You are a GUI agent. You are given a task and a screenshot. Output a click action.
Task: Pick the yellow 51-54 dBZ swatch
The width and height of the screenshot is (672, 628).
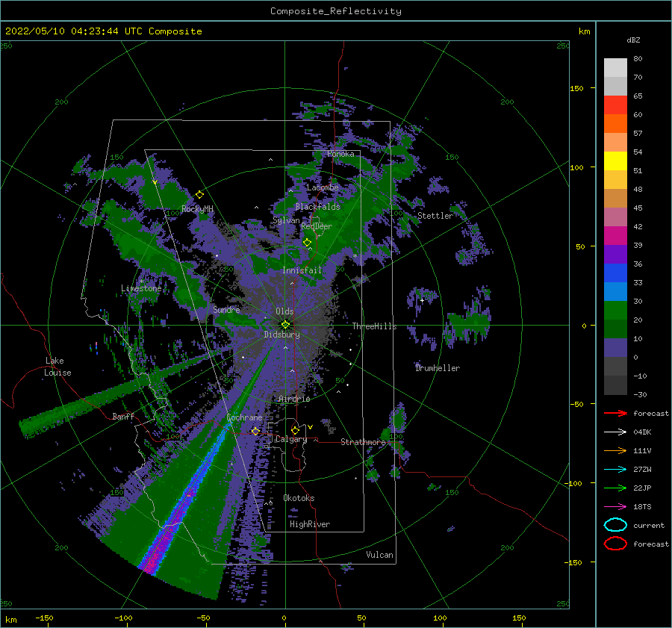pyautogui.click(x=615, y=161)
